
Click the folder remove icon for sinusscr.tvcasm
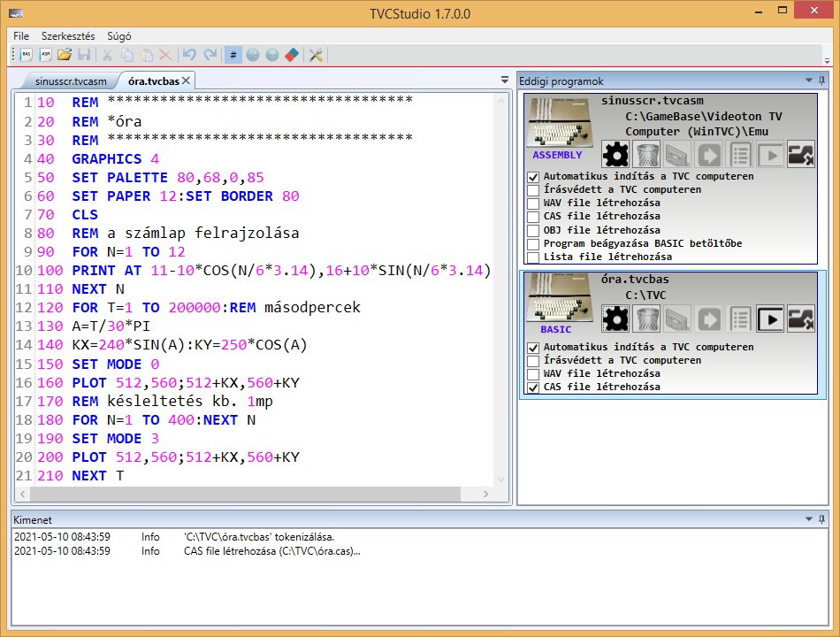click(x=801, y=155)
